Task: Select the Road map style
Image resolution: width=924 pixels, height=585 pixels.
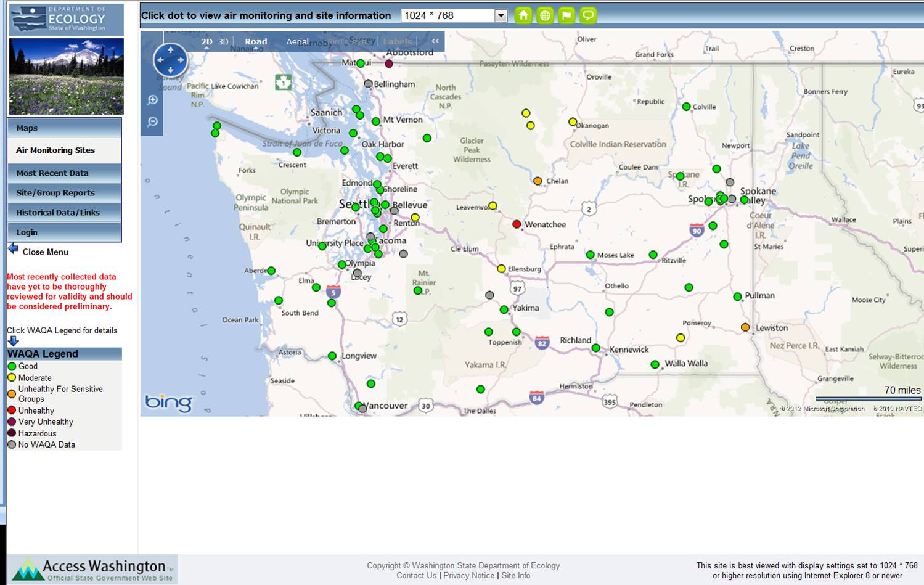Action: tap(256, 42)
